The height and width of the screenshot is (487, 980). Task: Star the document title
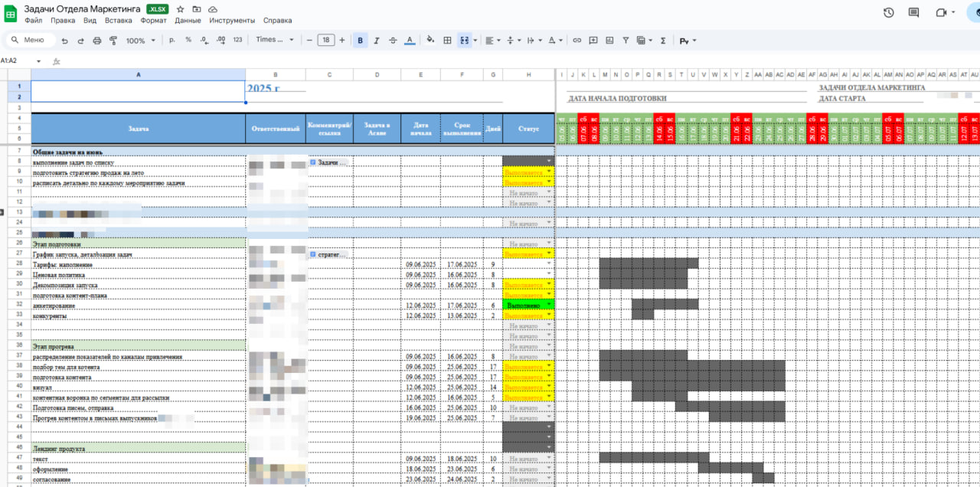click(x=180, y=9)
